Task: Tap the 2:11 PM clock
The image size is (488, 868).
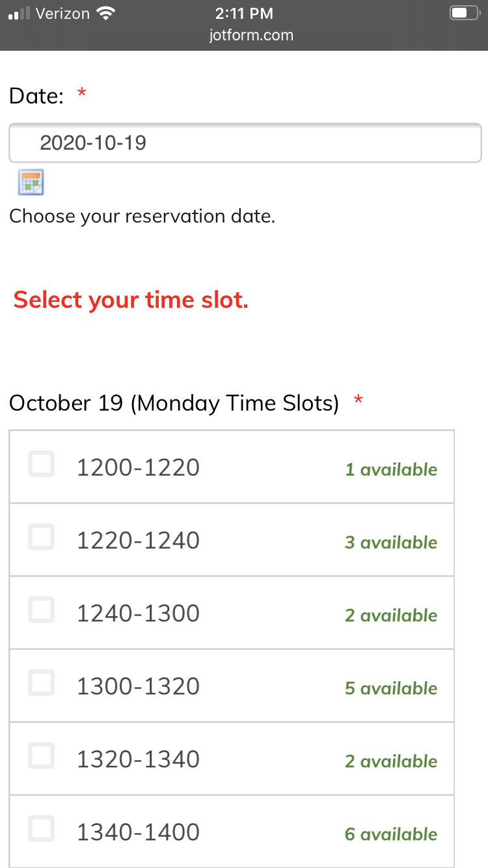Action: click(244, 14)
